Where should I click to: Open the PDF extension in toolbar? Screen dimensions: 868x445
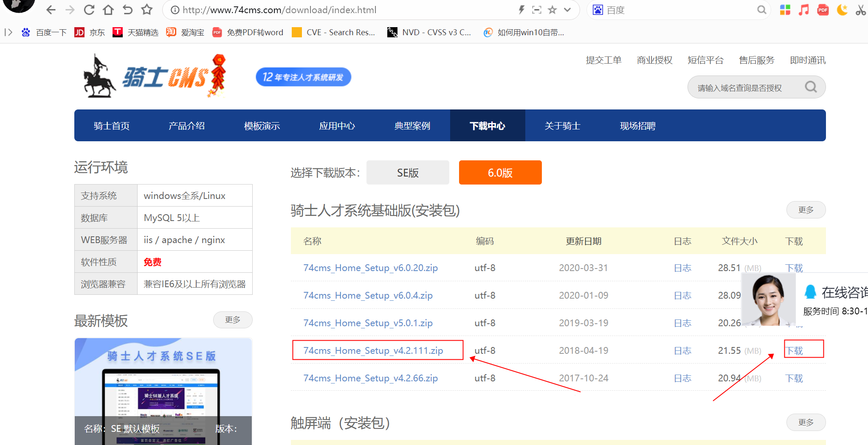pos(823,9)
